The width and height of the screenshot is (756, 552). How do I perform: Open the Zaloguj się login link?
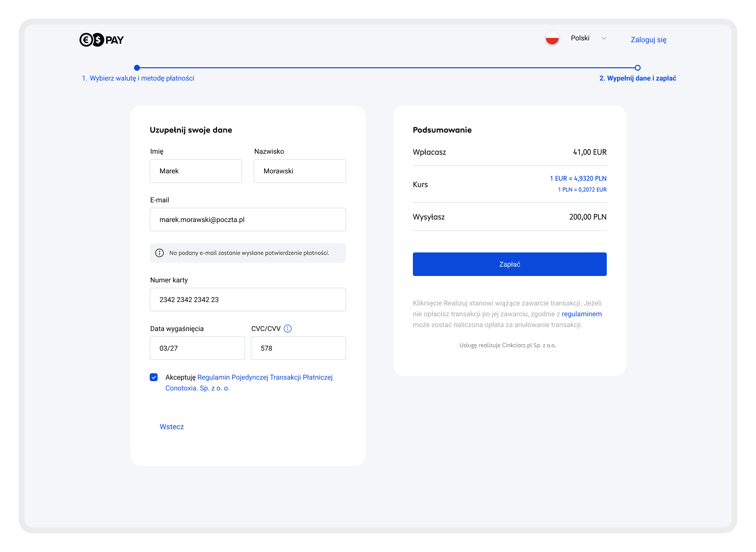(648, 40)
